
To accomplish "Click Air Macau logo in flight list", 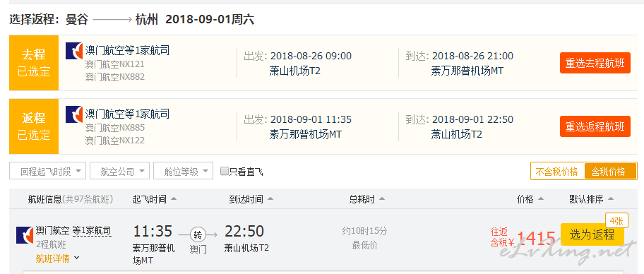I will (25, 235).
